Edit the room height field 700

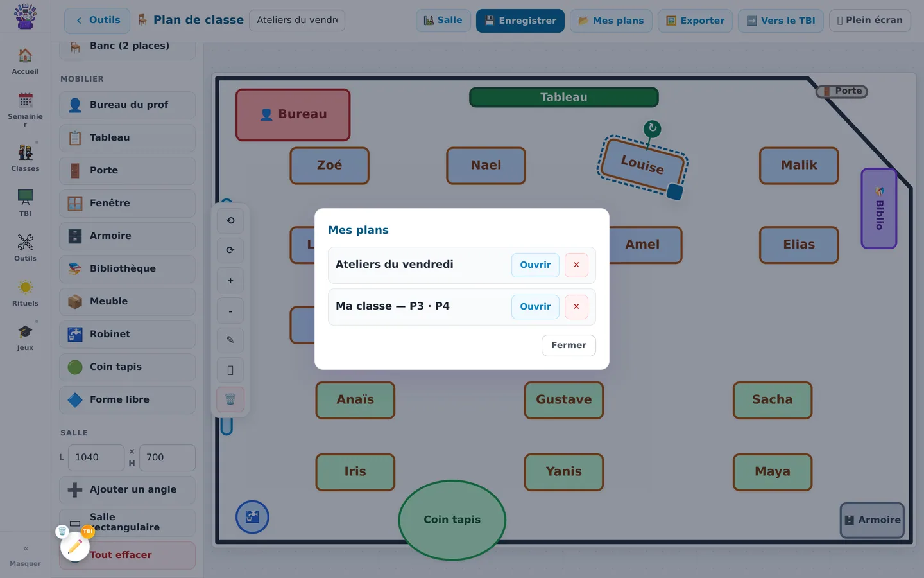167,458
